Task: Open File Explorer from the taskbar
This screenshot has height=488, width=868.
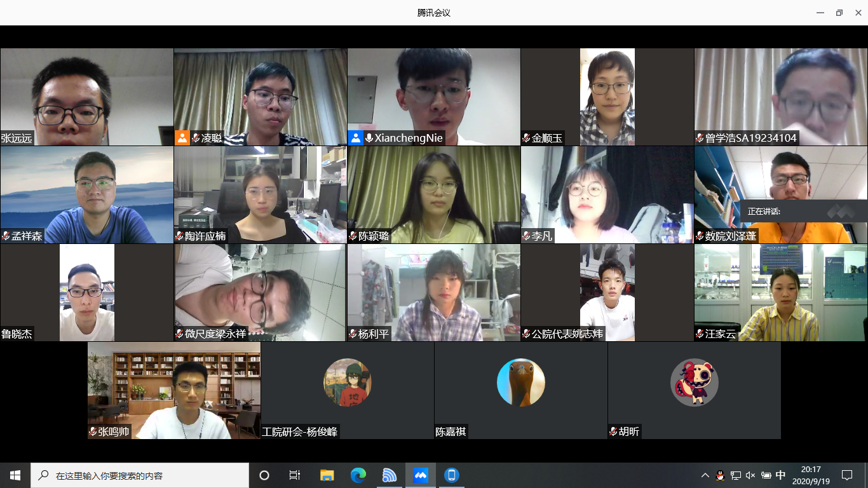Action: (327, 475)
